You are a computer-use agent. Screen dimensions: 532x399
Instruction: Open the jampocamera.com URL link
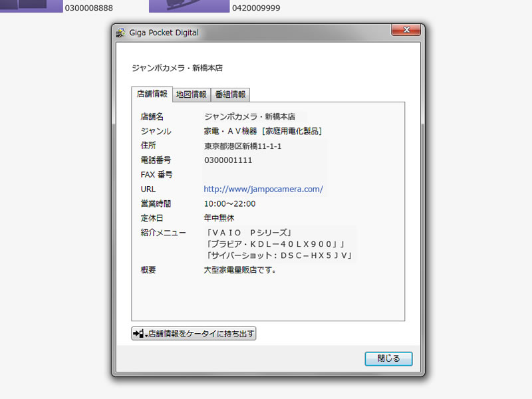point(263,189)
